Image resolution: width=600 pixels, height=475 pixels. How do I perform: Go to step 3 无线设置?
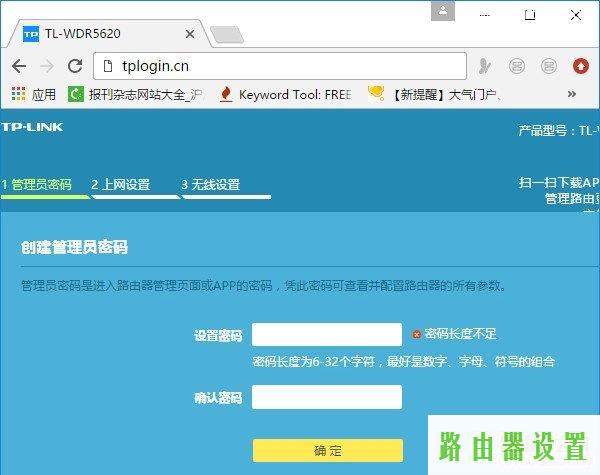tap(210, 185)
